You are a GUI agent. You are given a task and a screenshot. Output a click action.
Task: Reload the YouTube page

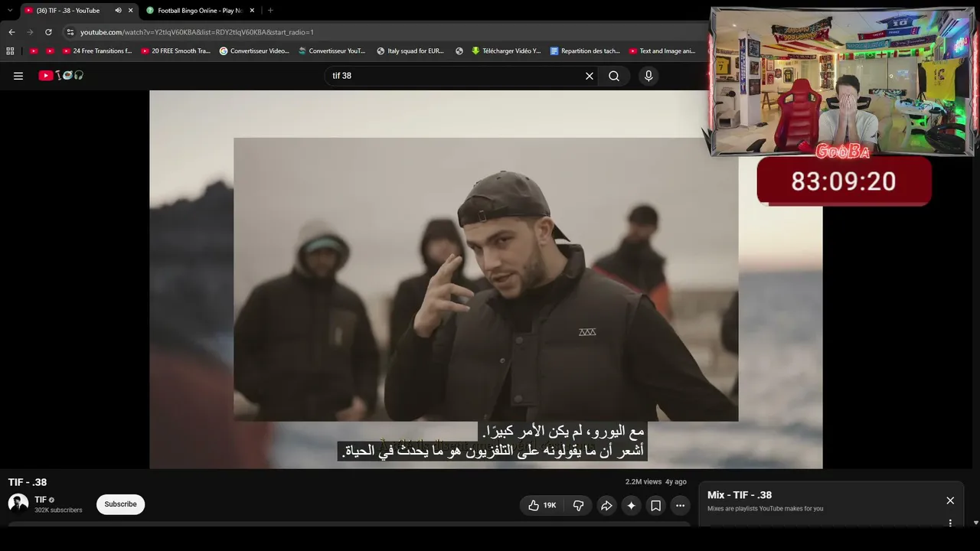point(48,32)
